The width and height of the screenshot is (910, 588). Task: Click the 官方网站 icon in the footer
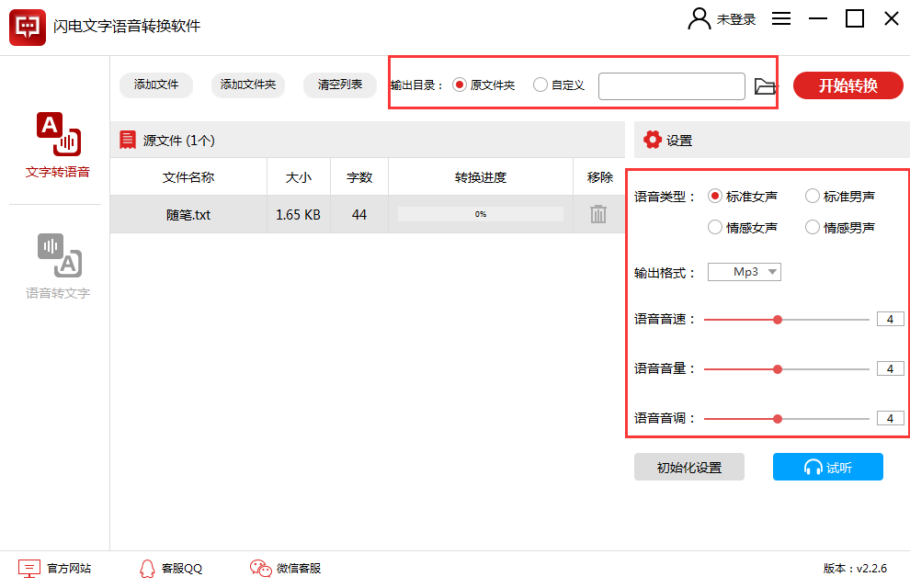click(x=30, y=569)
